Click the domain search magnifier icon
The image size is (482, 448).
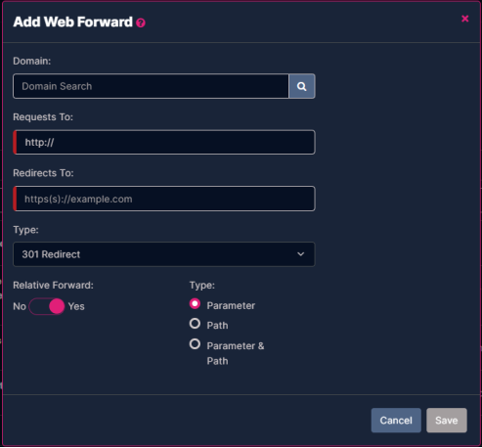coord(302,86)
